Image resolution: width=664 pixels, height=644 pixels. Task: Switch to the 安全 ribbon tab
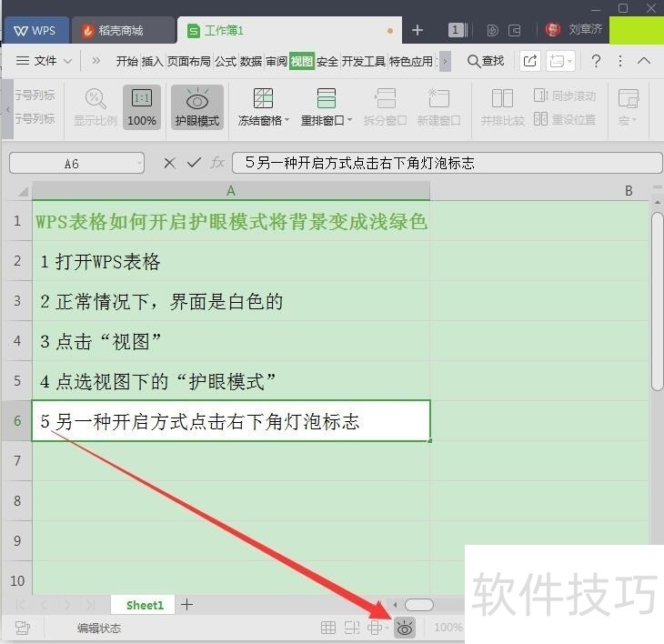coord(327,61)
